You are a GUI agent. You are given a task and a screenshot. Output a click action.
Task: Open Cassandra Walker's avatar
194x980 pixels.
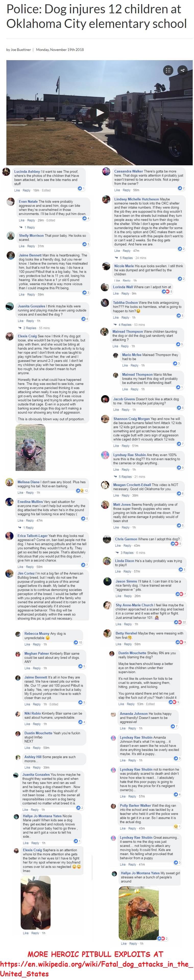coord(106,171)
